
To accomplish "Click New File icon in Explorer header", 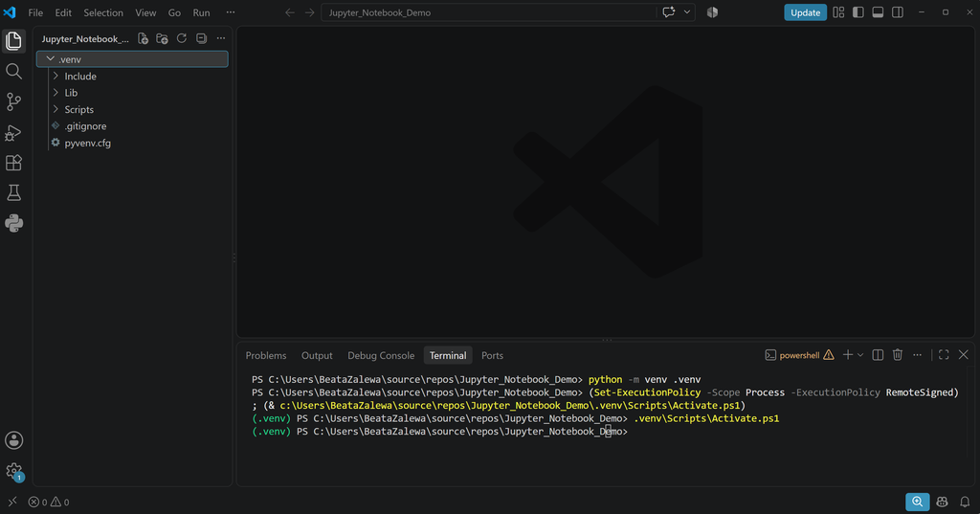I will (x=144, y=39).
